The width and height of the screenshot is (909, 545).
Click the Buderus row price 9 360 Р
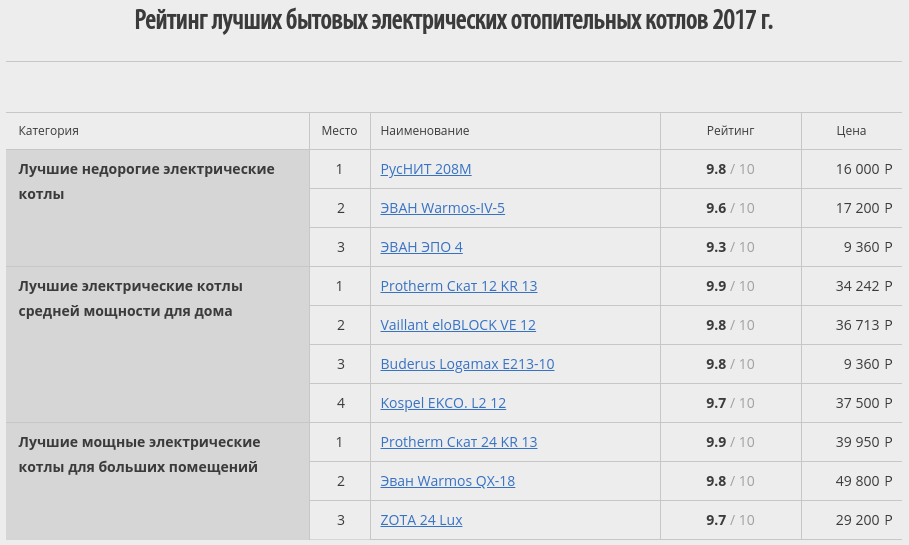tap(868, 364)
